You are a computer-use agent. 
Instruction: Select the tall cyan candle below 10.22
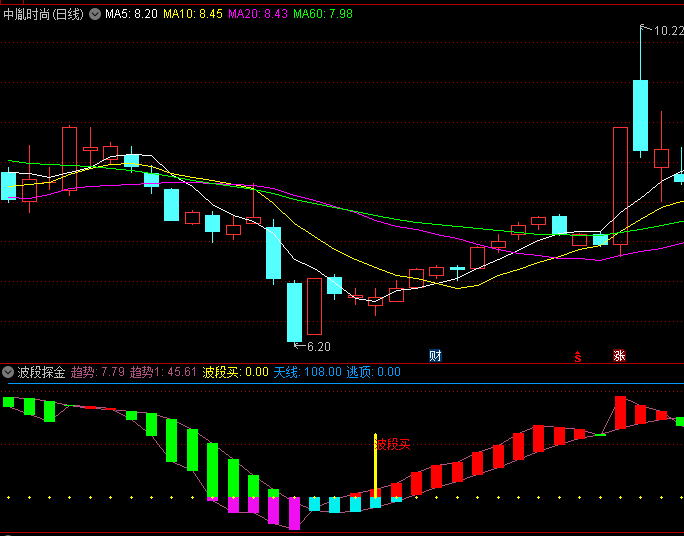click(640, 115)
